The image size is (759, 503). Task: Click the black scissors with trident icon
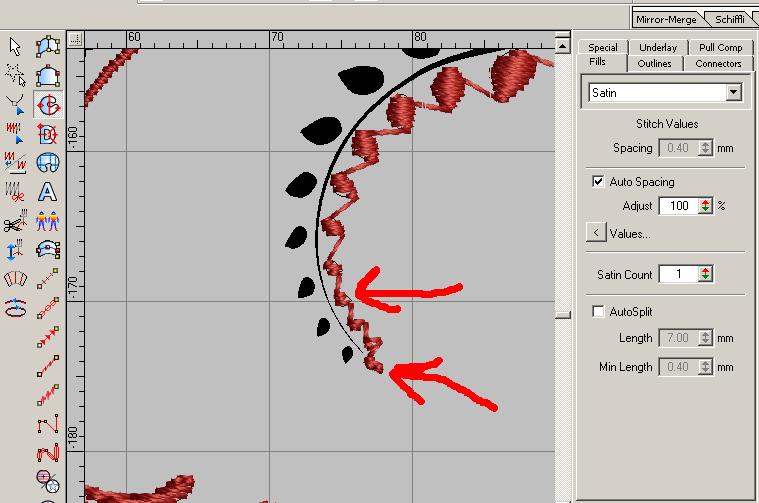tap(15, 221)
